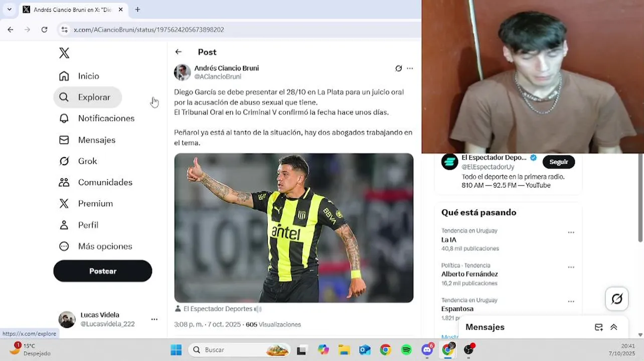
Task: Open @ElEspectadorUy handle
Action: (x=488, y=167)
